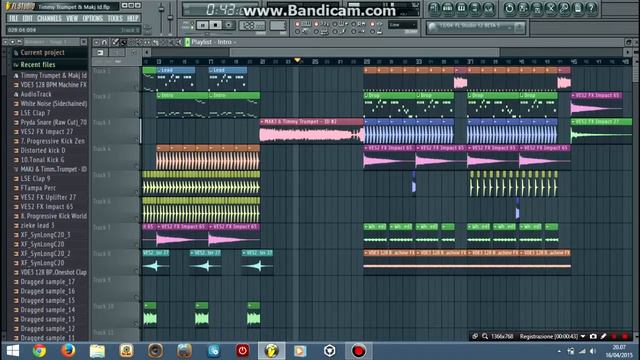The height and width of the screenshot is (360, 640).
Task: Click the Stop button in transport
Action: 216,25
